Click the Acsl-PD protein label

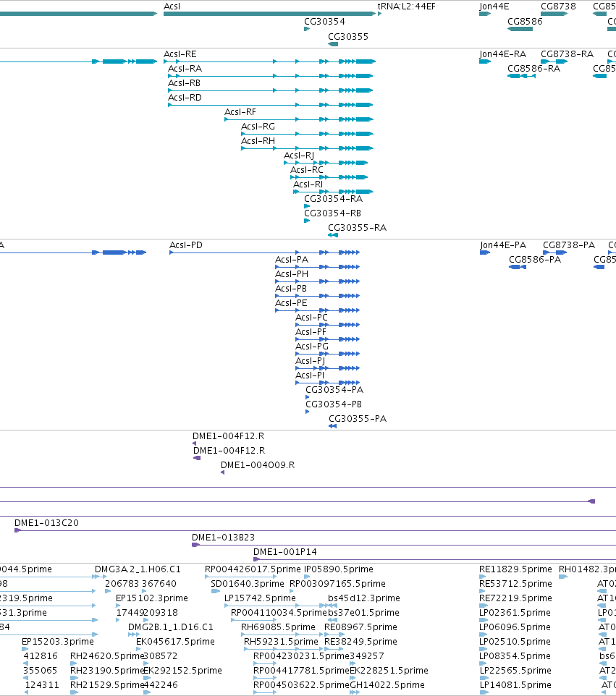[186, 245]
